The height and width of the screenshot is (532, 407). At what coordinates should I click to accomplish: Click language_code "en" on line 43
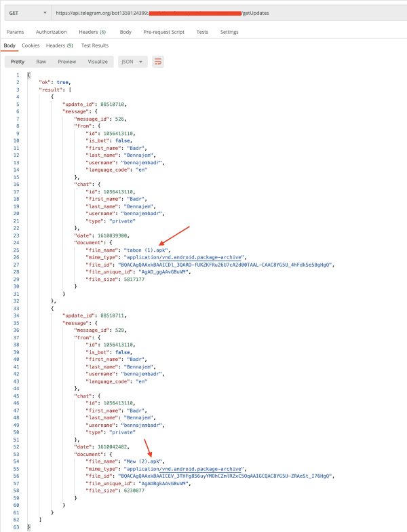pos(141,381)
